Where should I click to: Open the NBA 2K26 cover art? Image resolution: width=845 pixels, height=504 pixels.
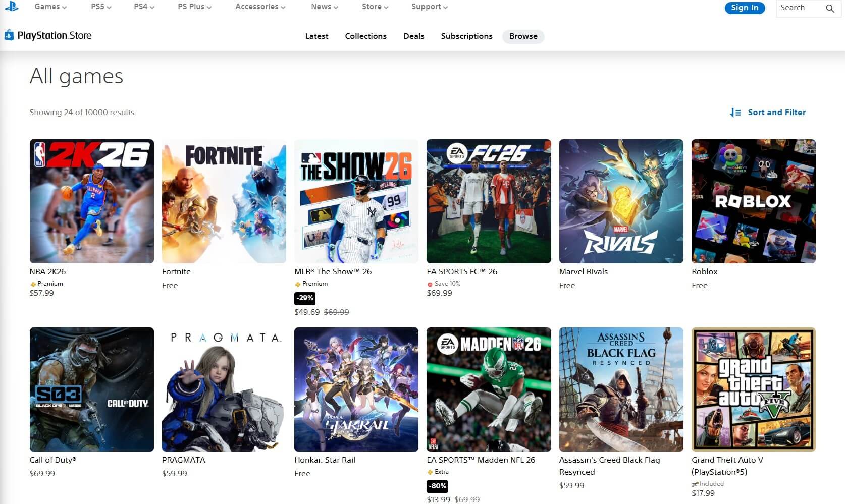tap(91, 201)
